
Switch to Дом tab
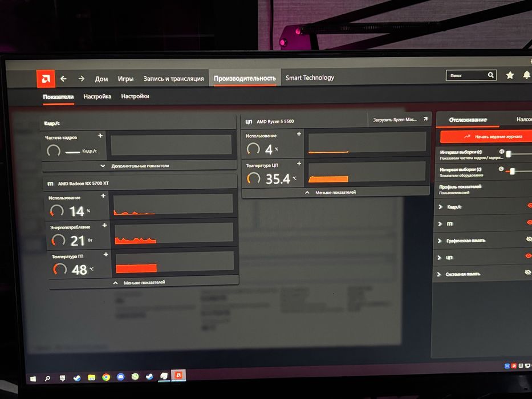tap(101, 79)
